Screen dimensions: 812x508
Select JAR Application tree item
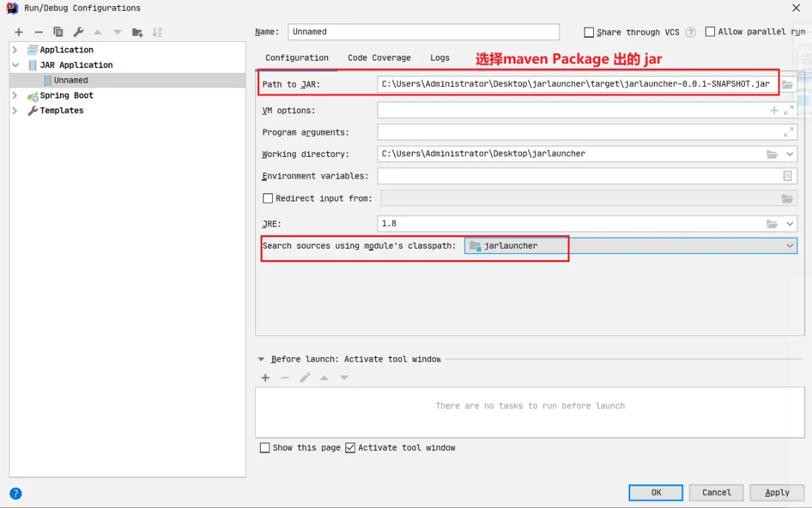tap(76, 65)
